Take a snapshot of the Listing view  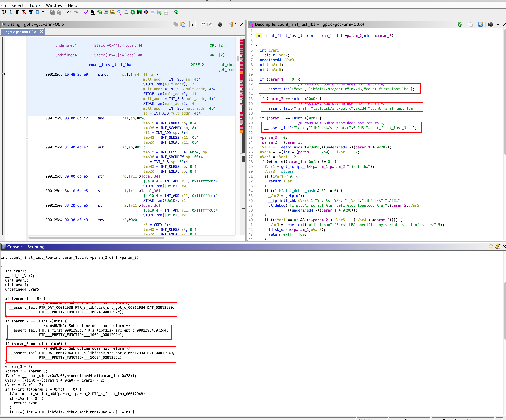click(220, 24)
